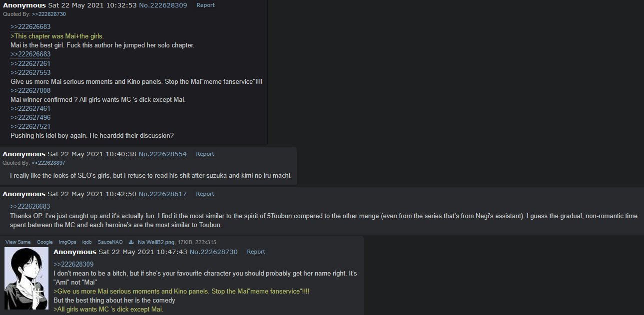The image size is (644, 315).
Task: Click post number No.222628617
Action: 162,194
